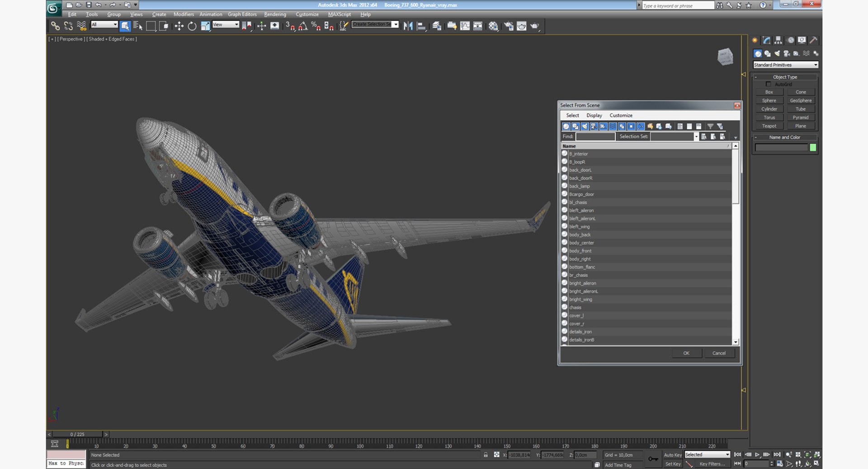Collapse the Object Type rollout

pyautogui.click(x=785, y=77)
